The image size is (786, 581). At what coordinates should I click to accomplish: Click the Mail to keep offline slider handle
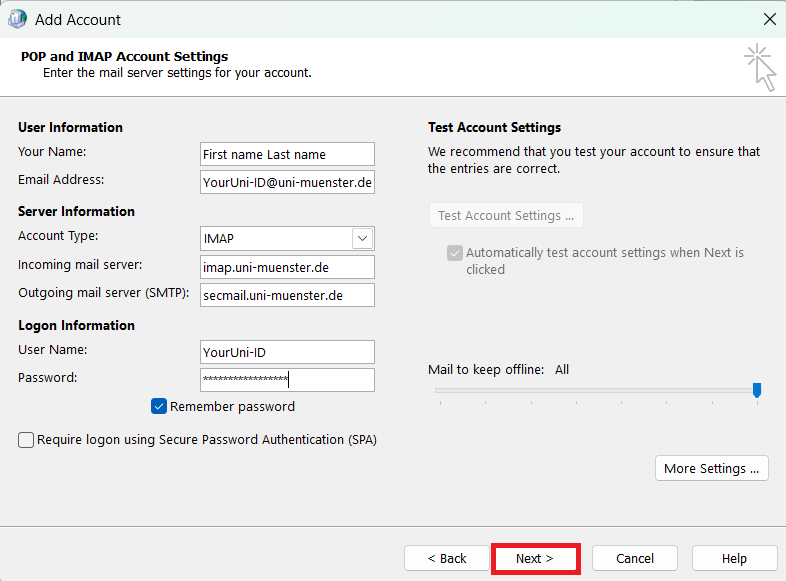point(757,390)
